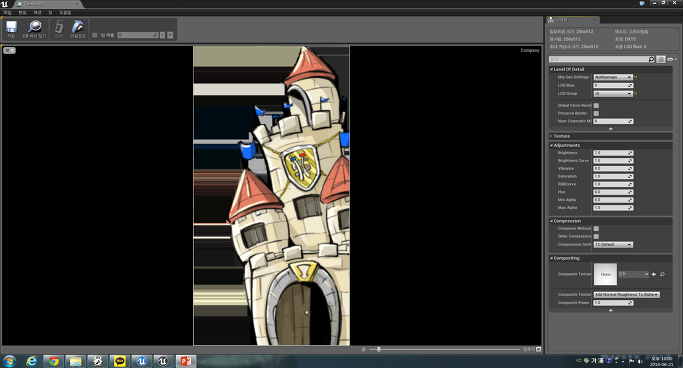Open Windows Start button
Screen dimensions: 683x368
9,361
